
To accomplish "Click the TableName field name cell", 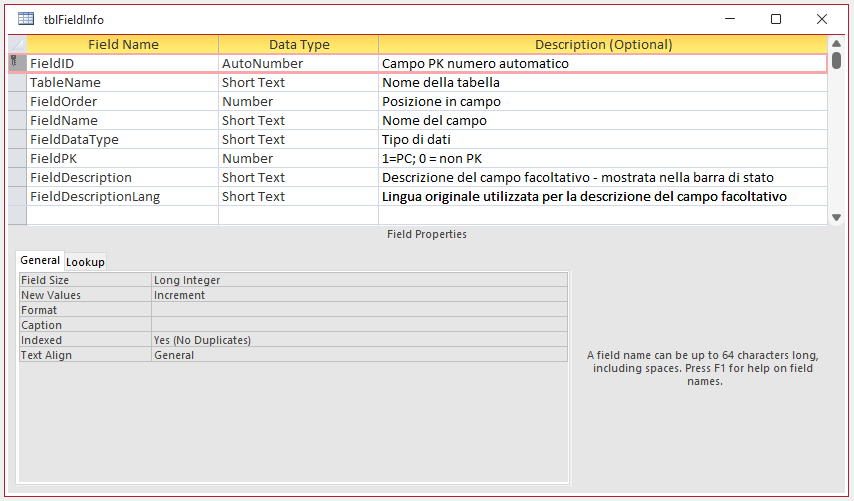I will [123, 83].
